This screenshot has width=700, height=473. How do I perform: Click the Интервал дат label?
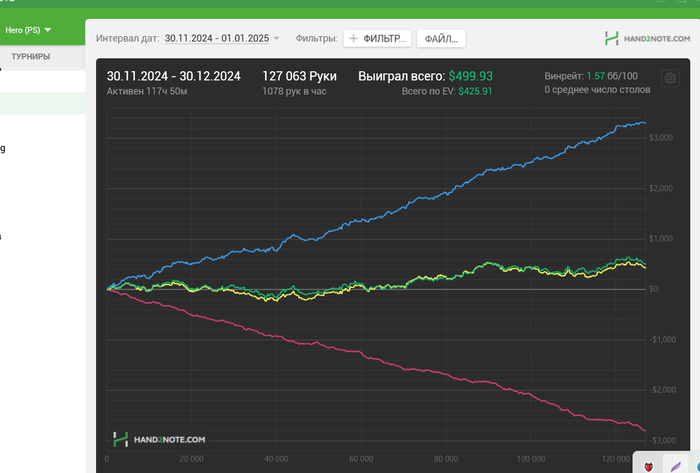coord(128,38)
